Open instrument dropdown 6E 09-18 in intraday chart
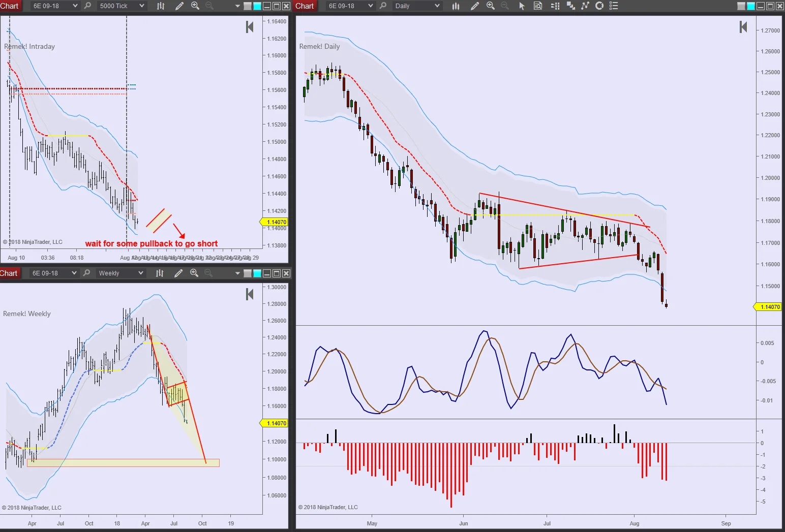785x532 pixels. point(54,6)
